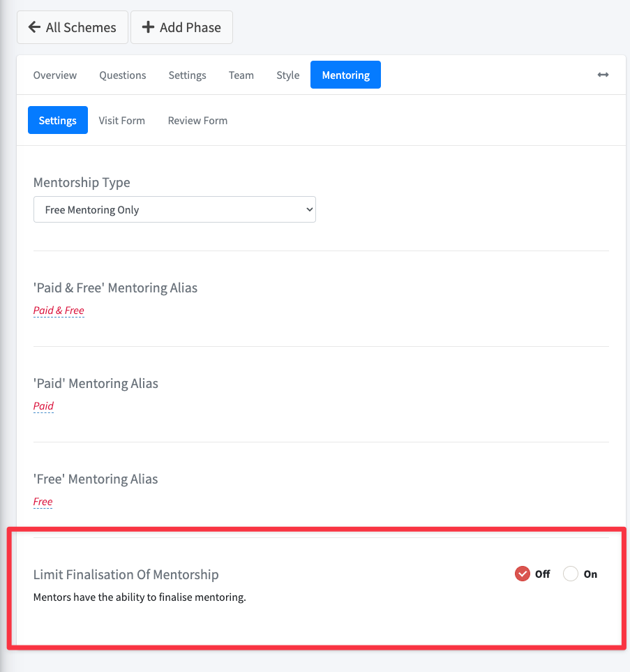Open the Review Form sub-tab
This screenshot has width=630, height=672.
point(197,121)
